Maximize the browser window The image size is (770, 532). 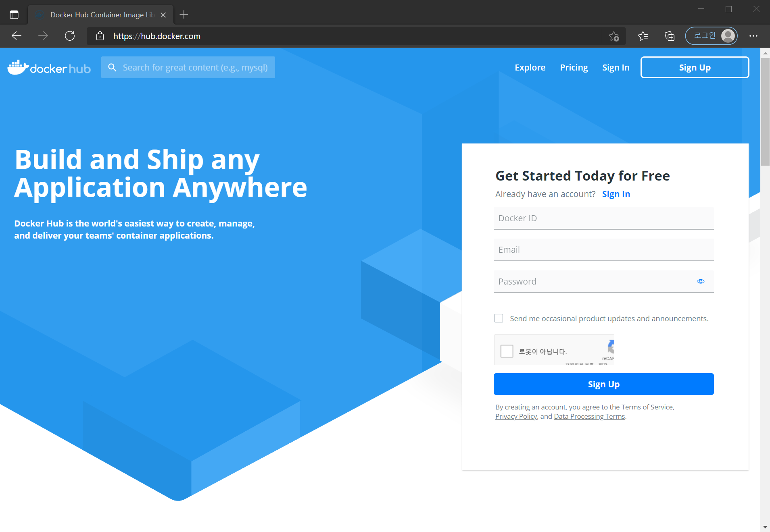(x=728, y=9)
